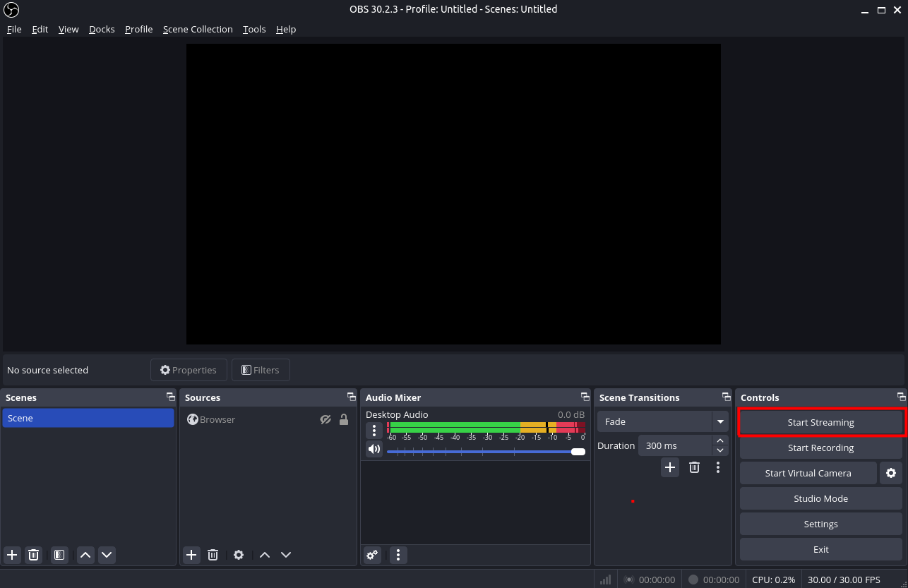Image resolution: width=908 pixels, height=588 pixels.
Task: Add a new scene with plus icon
Action: [x=11, y=555]
